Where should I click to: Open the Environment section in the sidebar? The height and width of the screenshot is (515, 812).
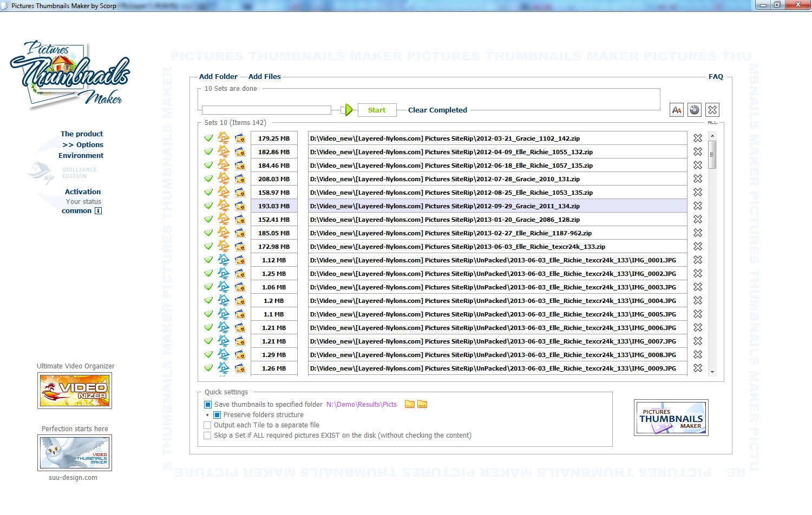pyautogui.click(x=81, y=155)
